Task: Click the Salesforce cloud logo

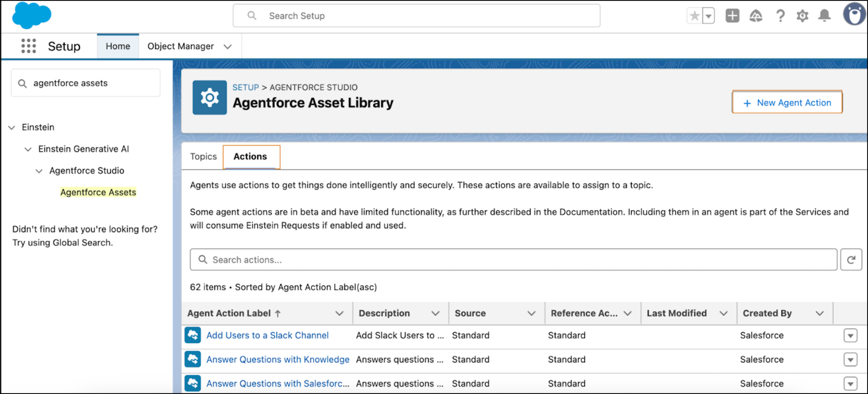Action: 32,15
